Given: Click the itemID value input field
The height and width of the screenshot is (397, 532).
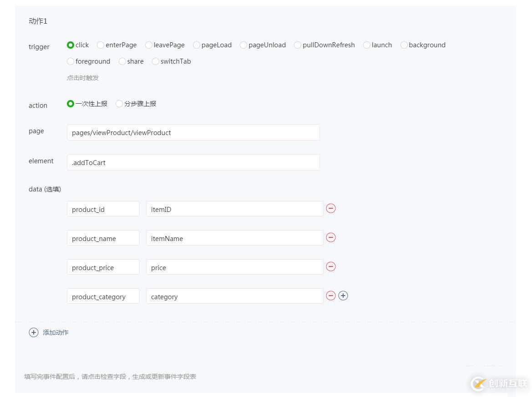Looking at the screenshot, I should click(x=234, y=209).
